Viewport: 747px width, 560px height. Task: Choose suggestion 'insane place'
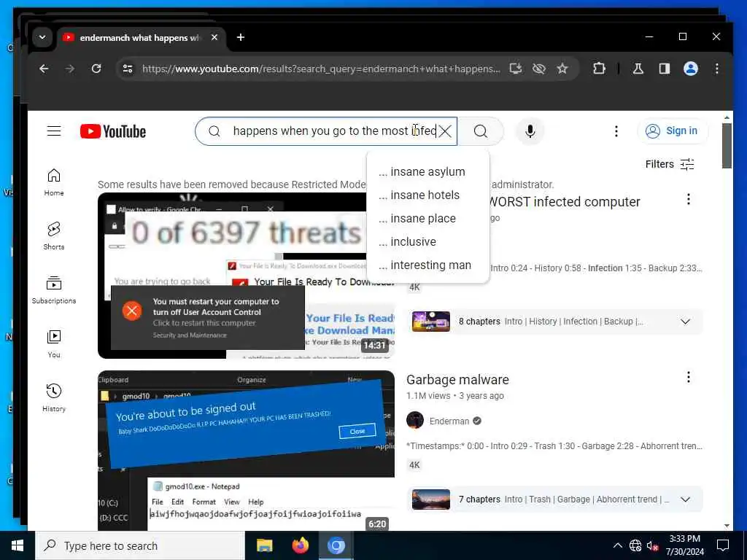point(427,219)
